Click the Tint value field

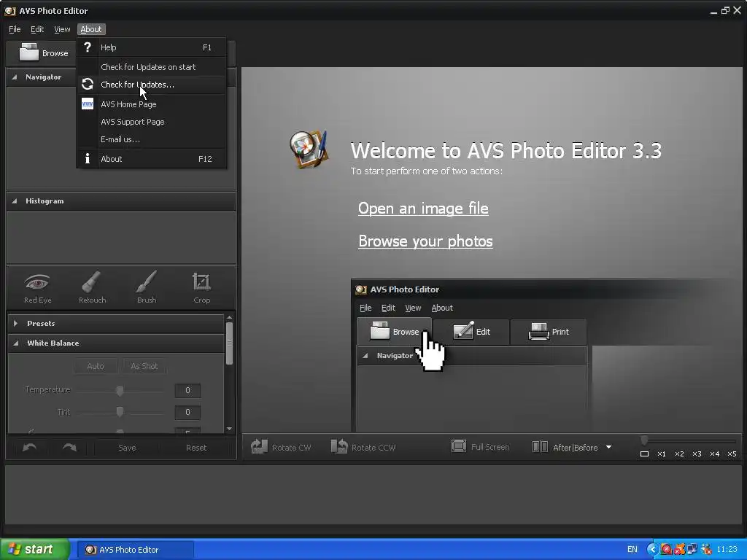[x=187, y=412]
